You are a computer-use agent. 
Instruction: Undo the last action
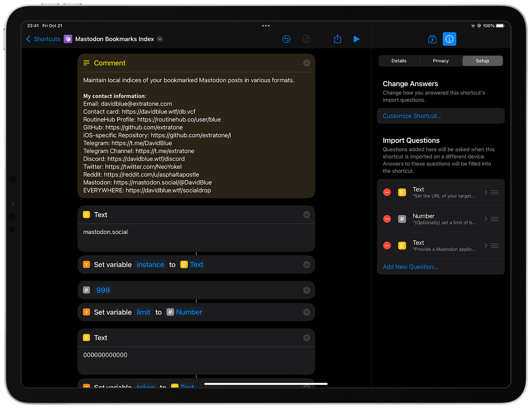(x=286, y=39)
